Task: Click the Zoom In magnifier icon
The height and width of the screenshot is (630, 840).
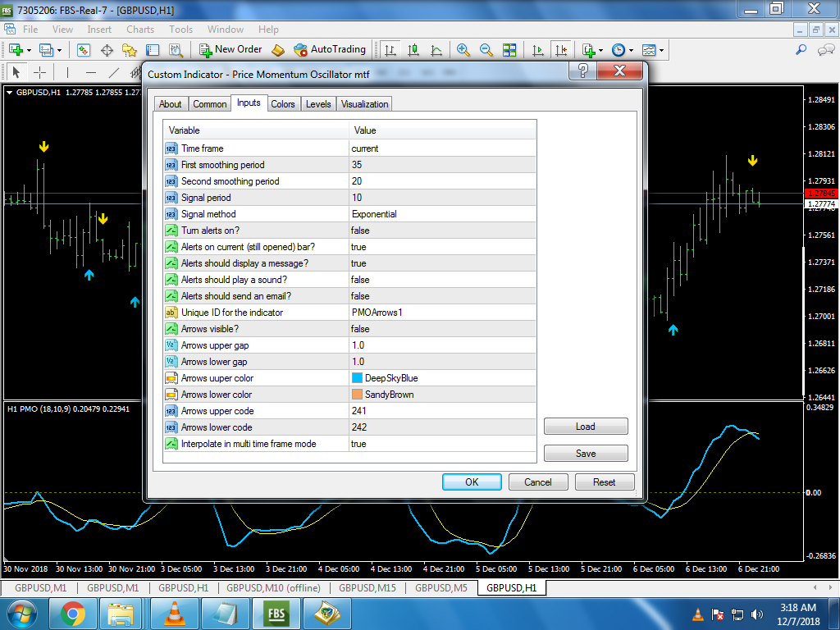Action: [463, 50]
